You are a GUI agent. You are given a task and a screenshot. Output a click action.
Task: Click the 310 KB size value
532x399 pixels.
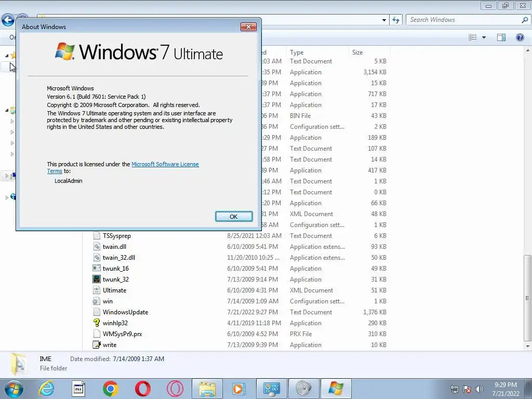(x=377, y=334)
